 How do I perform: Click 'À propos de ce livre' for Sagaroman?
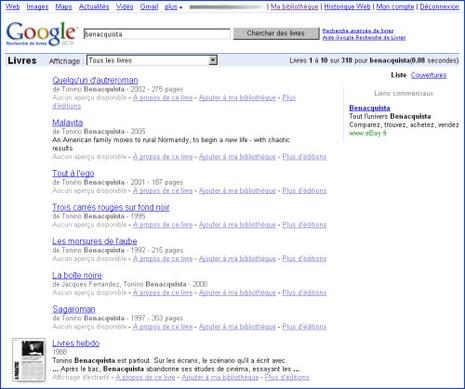(x=163, y=327)
